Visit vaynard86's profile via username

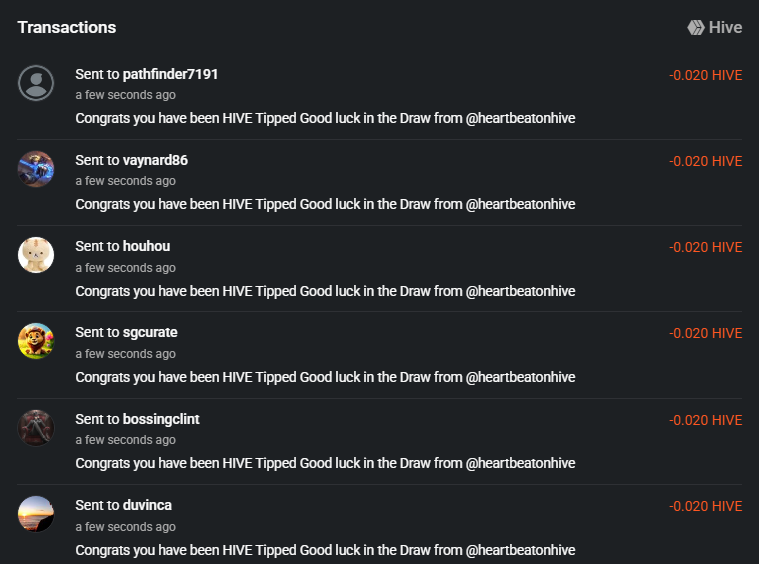[155, 160]
